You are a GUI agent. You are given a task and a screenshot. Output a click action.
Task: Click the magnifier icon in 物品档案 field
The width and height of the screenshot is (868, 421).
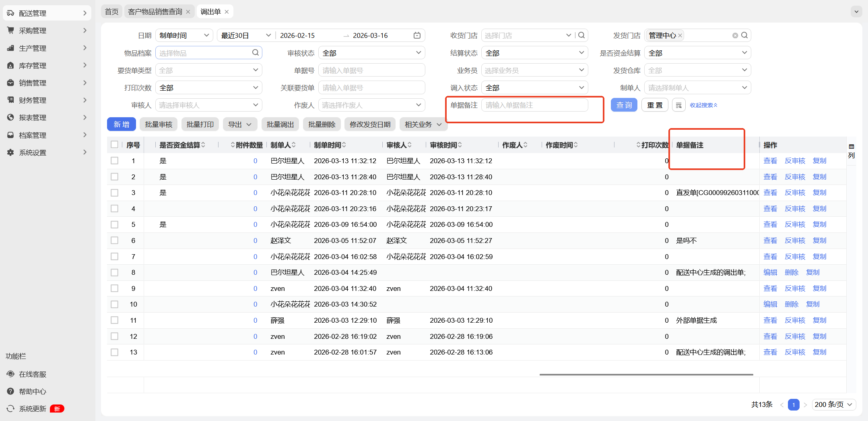(x=256, y=53)
